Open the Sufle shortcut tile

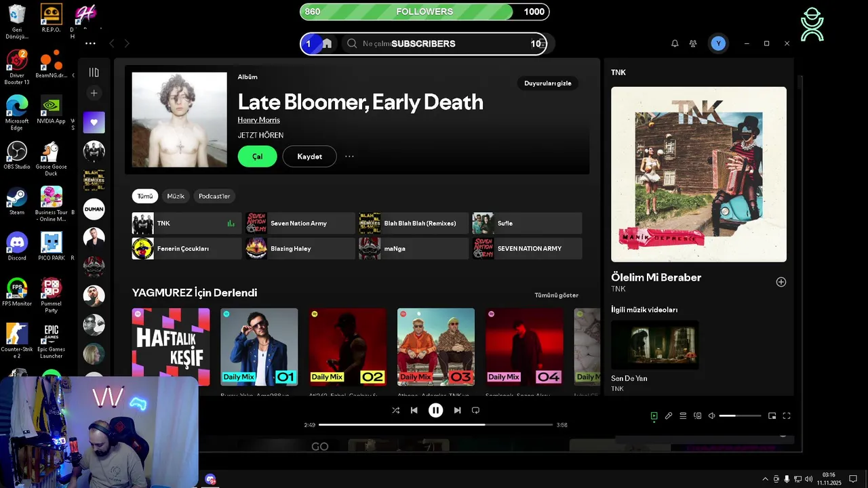tap(527, 224)
